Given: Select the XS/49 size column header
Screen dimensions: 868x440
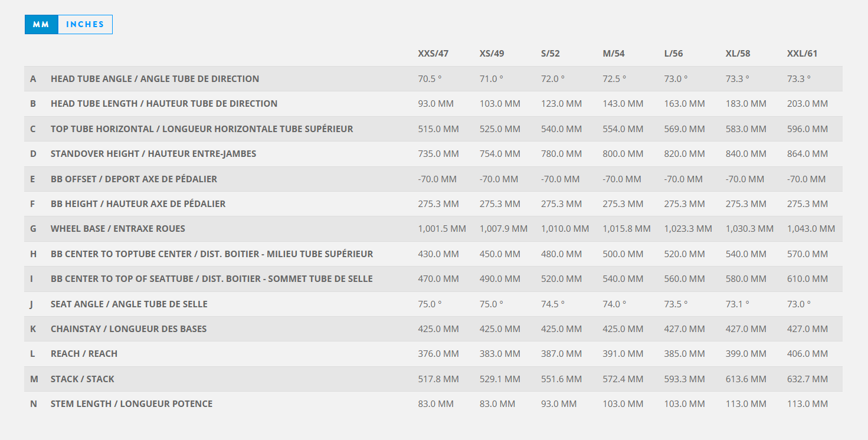Looking at the screenshot, I should click(492, 54).
